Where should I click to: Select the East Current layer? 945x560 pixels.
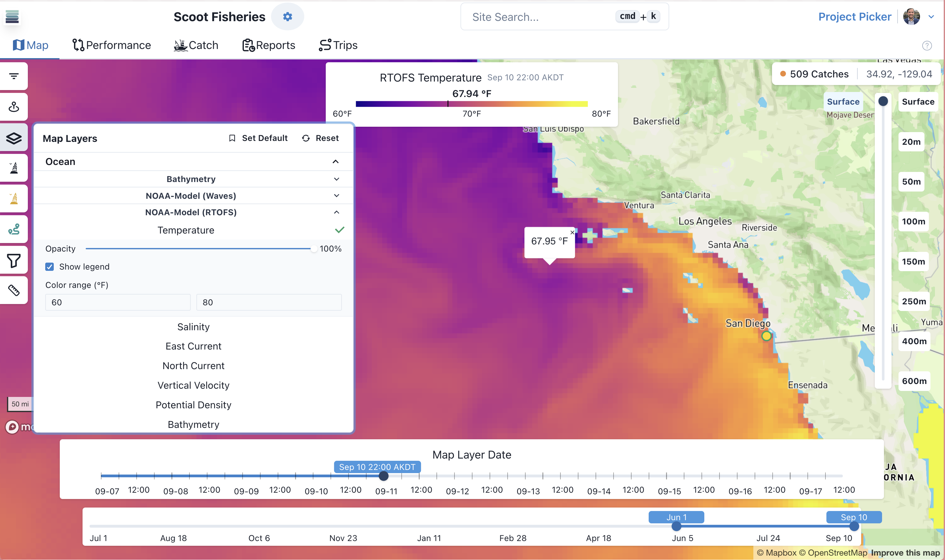click(193, 346)
